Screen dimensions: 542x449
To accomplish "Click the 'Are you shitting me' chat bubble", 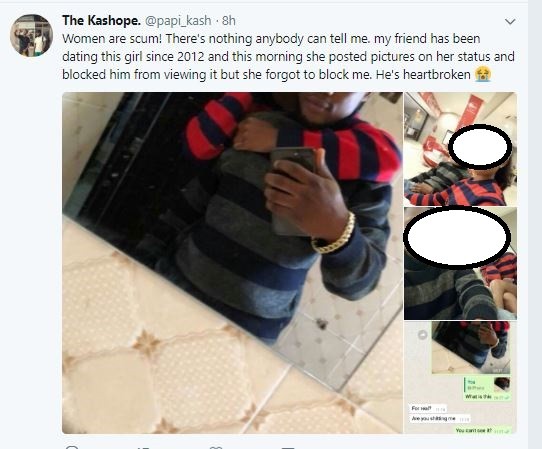I will 439,419.
